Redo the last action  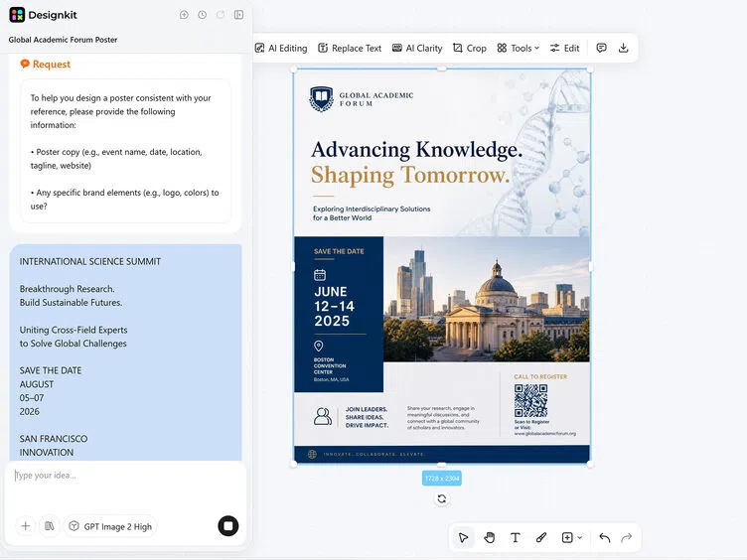(627, 537)
